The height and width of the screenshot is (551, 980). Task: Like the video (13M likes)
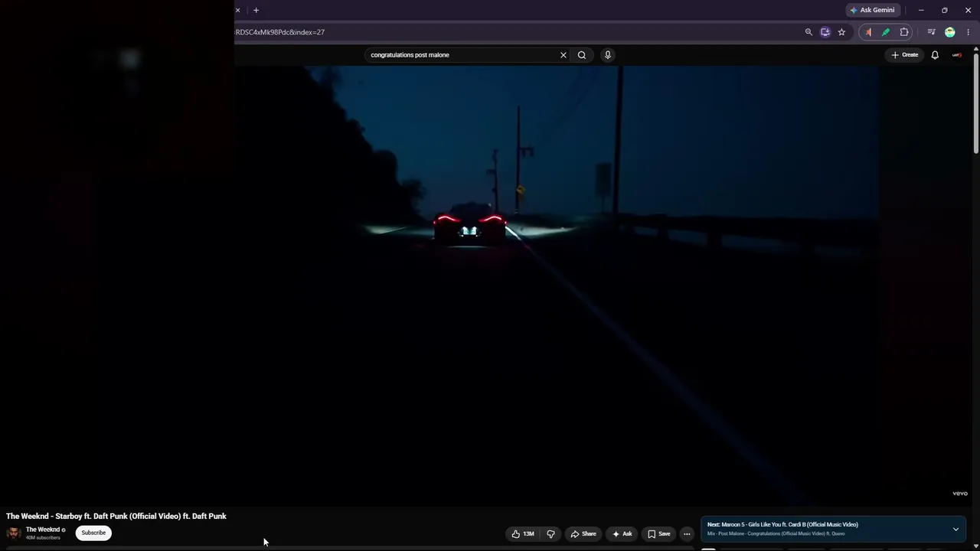(x=523, y=534)
